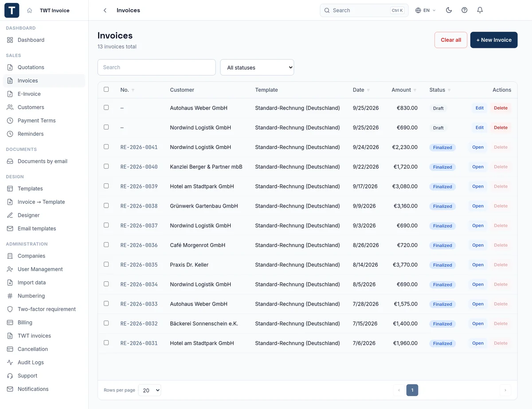Select checkbox for invoice RE-2026-0036
Image resolution: width=532 pixels, height=409 pixels.
click(x=106, y=244)
